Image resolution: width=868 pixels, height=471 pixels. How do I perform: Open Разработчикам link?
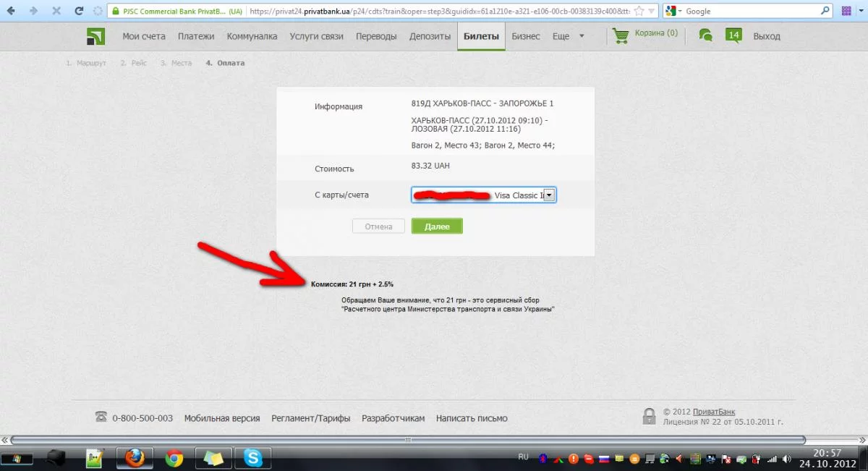point(393,418)
